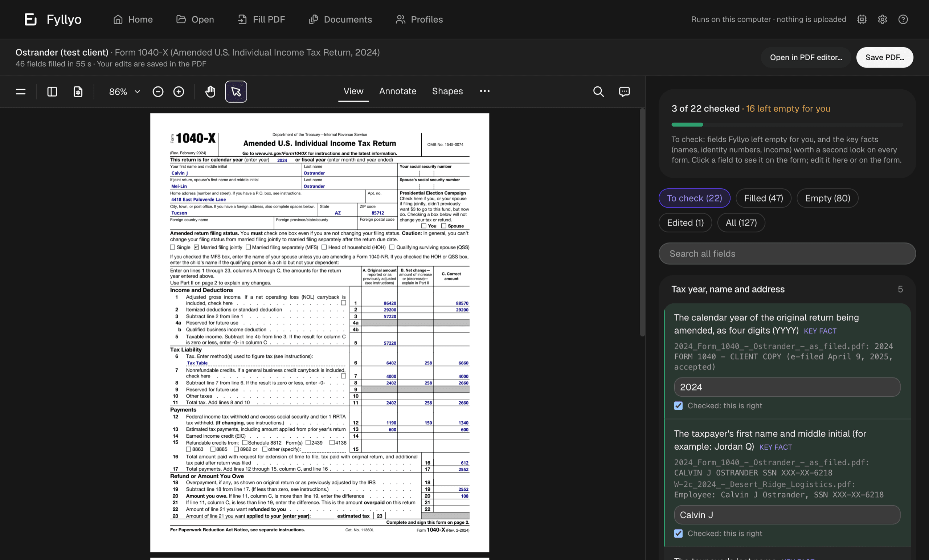Show All (127) fields
Image resolution: width=929 pixels, height=560 pixels.
pos(741,223)
